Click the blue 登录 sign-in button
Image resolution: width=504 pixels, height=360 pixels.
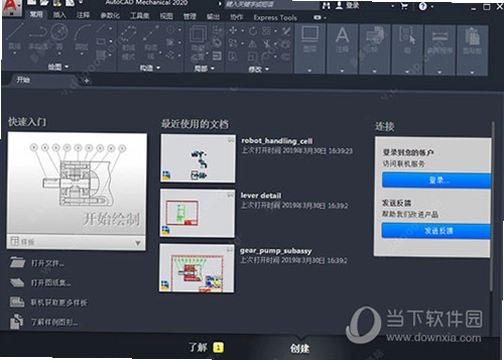436,180
